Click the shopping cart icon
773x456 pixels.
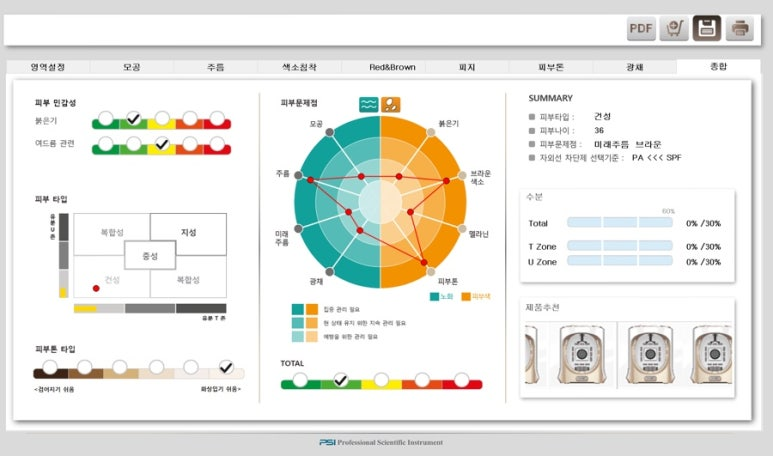coord(674,28)
